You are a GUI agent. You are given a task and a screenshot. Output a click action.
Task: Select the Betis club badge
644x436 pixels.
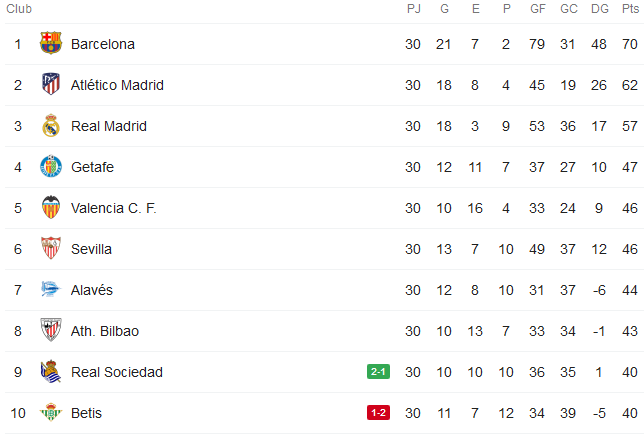50,413
